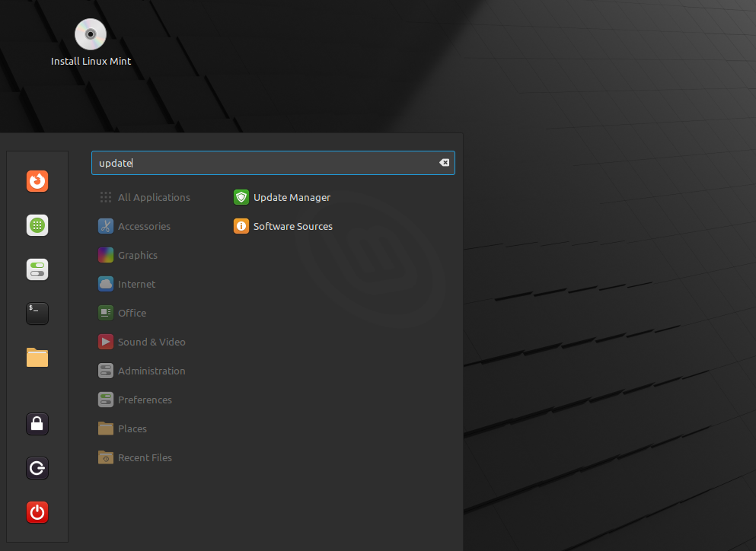Select the Accessories category label
Viewport: 756px width, 551px height.
click(144, 227)
